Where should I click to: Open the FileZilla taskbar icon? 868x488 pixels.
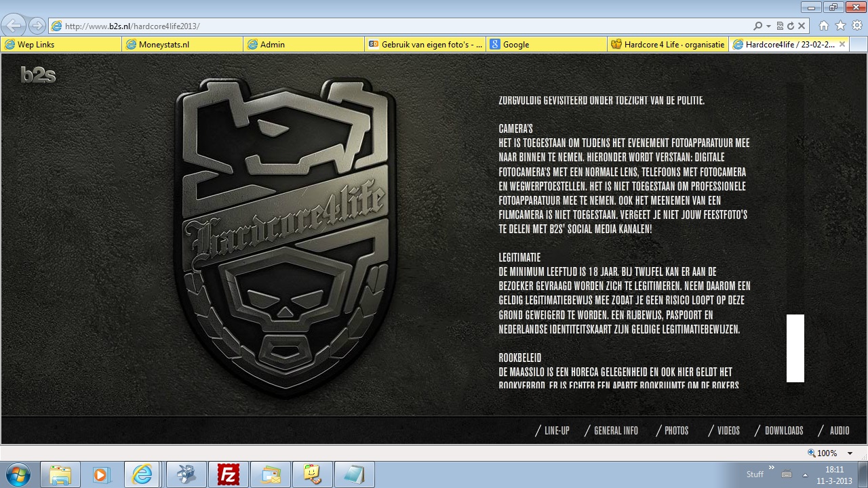228,474
